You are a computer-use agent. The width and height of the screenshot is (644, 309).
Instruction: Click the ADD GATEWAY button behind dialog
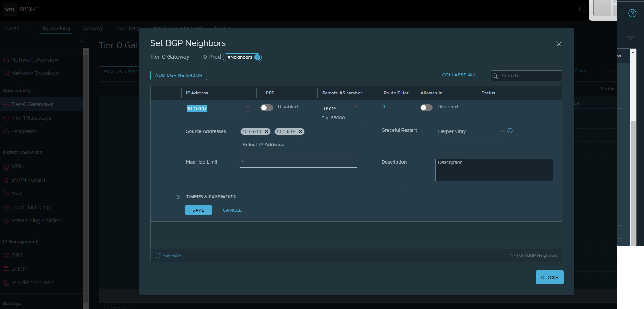[x=119, y=71]
